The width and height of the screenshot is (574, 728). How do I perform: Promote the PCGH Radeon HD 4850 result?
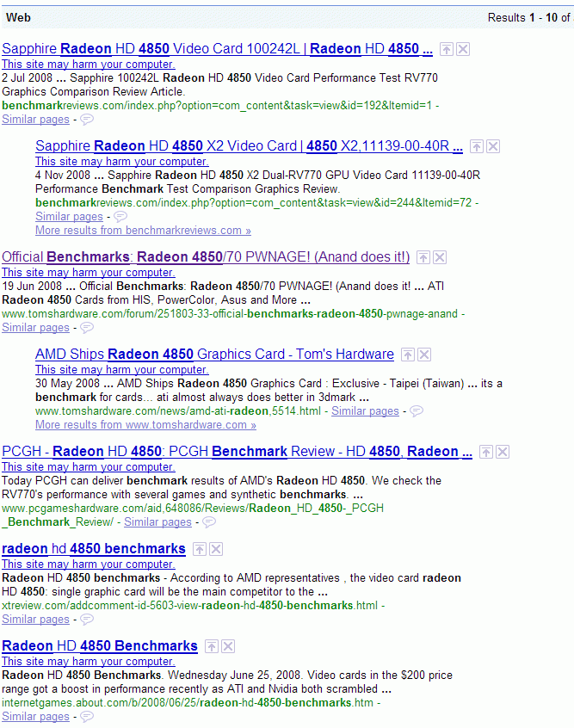coord(485,453)
